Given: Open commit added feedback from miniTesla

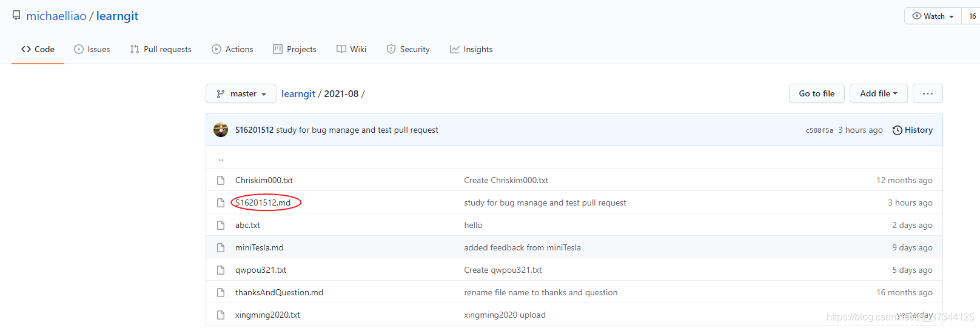Looking at the screenshot, I should [522, 247].
